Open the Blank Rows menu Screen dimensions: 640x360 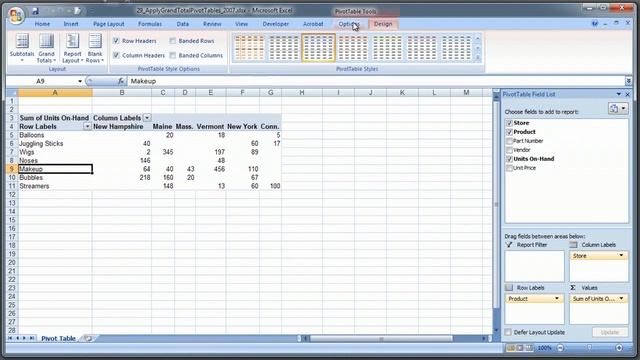point(95,48)
